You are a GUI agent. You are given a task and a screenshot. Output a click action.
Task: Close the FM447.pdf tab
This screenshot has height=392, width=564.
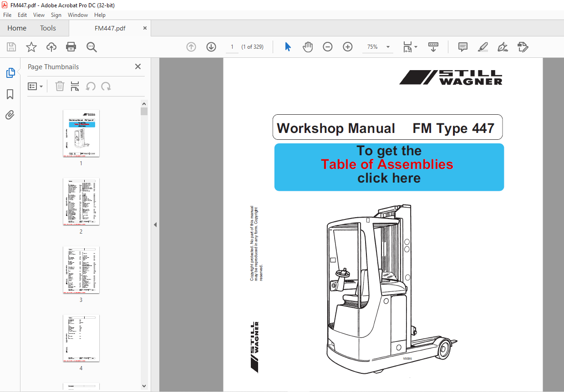(145, 28)
